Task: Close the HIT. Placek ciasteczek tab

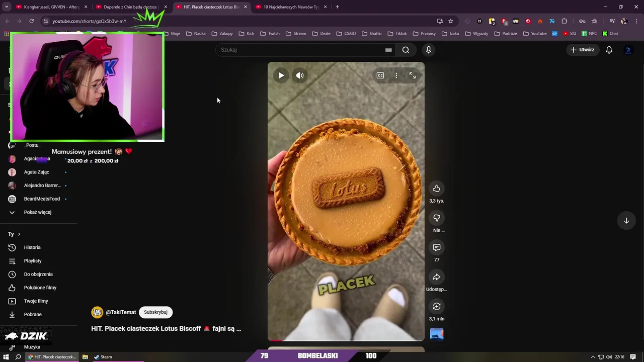Action: point(246,7)
